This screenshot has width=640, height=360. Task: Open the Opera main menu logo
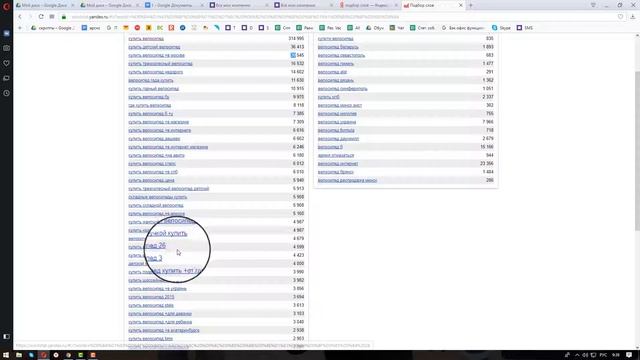[x=6, y=6]
